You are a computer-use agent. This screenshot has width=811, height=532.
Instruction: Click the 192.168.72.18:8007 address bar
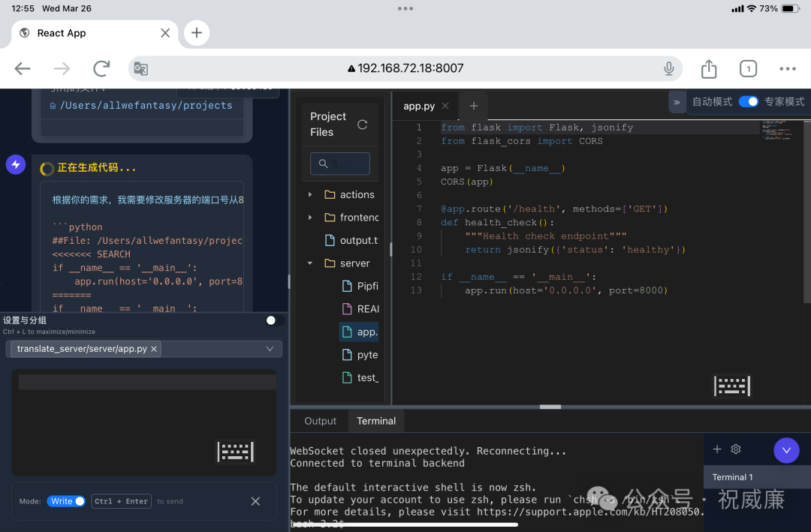(x=405, y=68)
